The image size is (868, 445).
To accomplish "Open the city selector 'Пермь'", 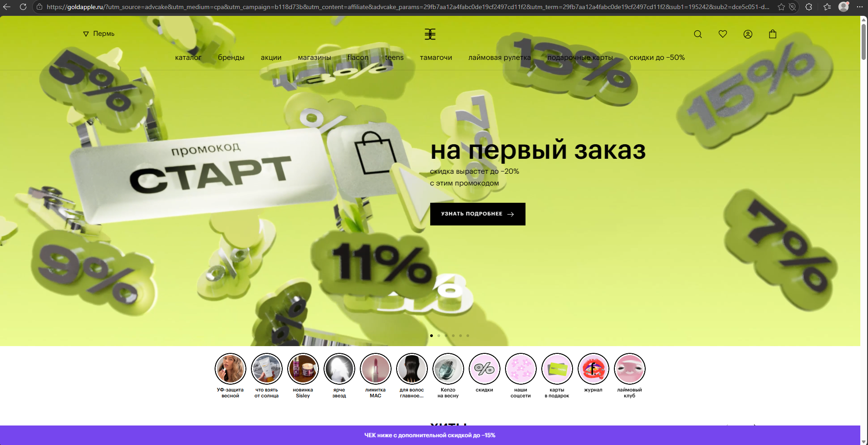I will point(99,34).
